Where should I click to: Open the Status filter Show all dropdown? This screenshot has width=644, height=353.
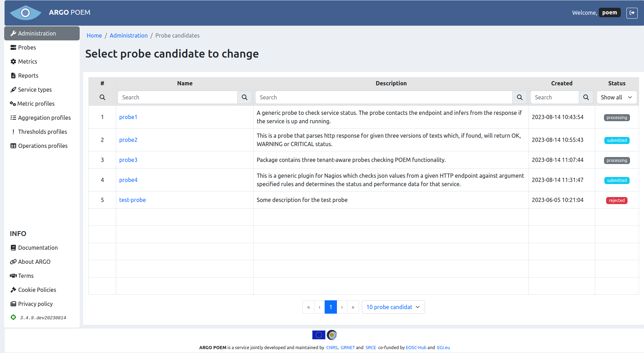coord(617,97)
